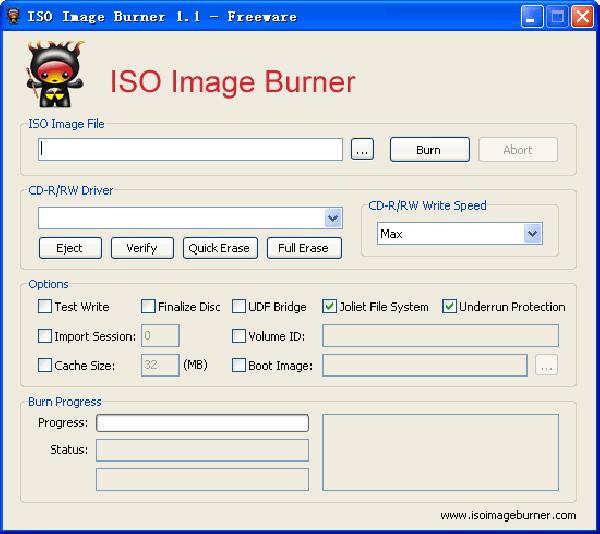Click the Import Session number field
Screen dimensions: 600x534
160,335
